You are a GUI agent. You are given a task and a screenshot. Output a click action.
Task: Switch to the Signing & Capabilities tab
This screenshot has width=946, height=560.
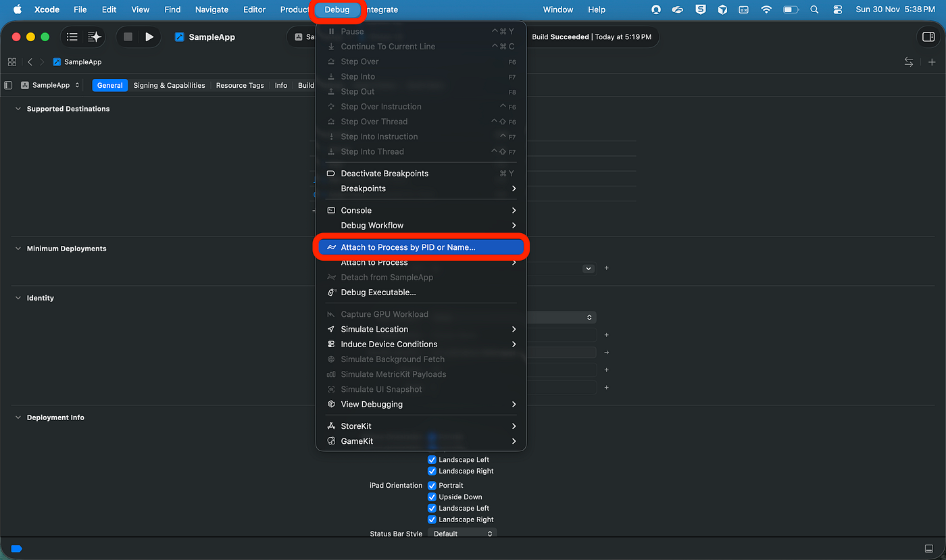pos(169,85)
